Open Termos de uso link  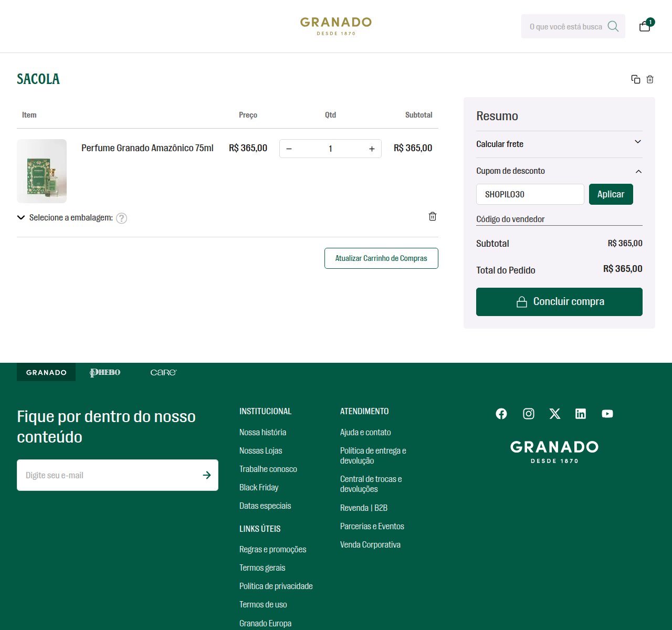(x=263, y=604)
